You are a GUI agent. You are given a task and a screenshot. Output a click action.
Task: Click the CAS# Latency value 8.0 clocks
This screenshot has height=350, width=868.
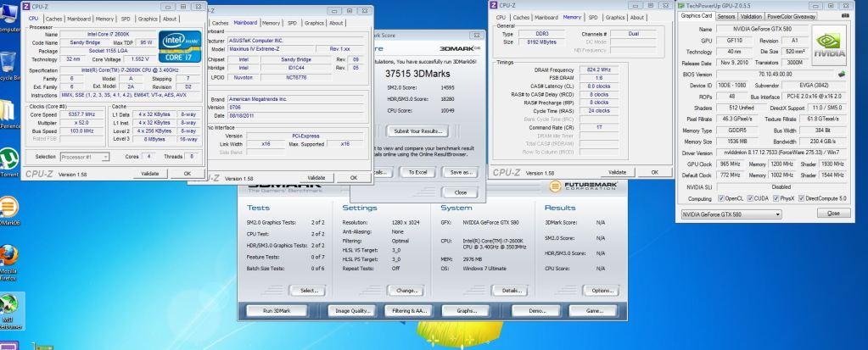598,86
